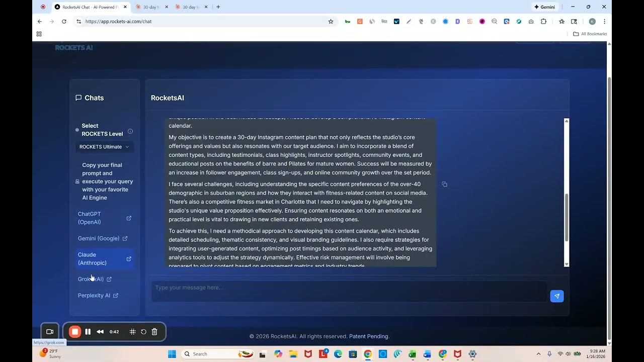Click the page vertical scrollbar thumb
The height and width of the screenshot is (362, 644).
[609, 209]
